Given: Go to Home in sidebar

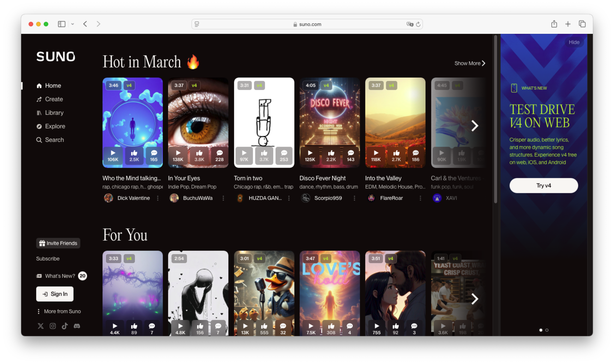Looking at the screenshot, I should pos(49,86).
